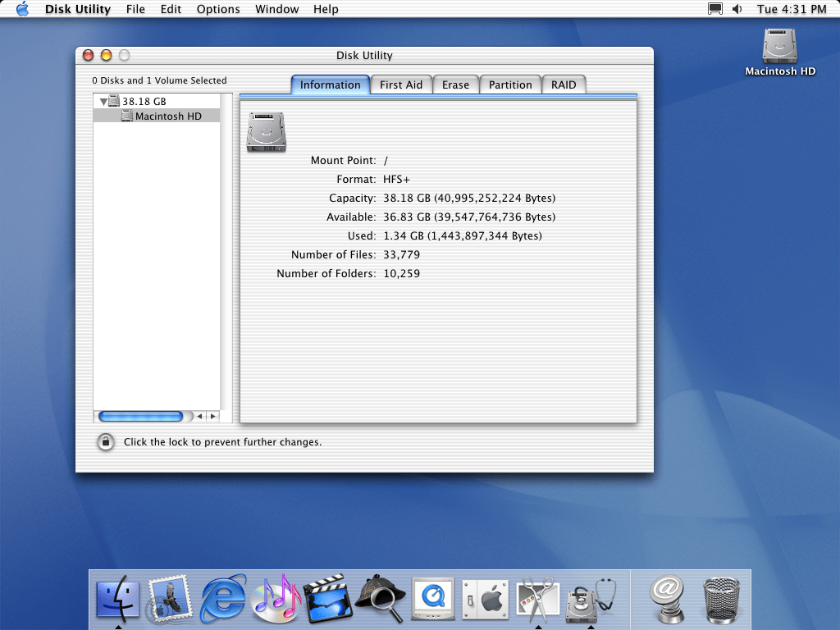Open the Options menu

(x=218, y=9)
